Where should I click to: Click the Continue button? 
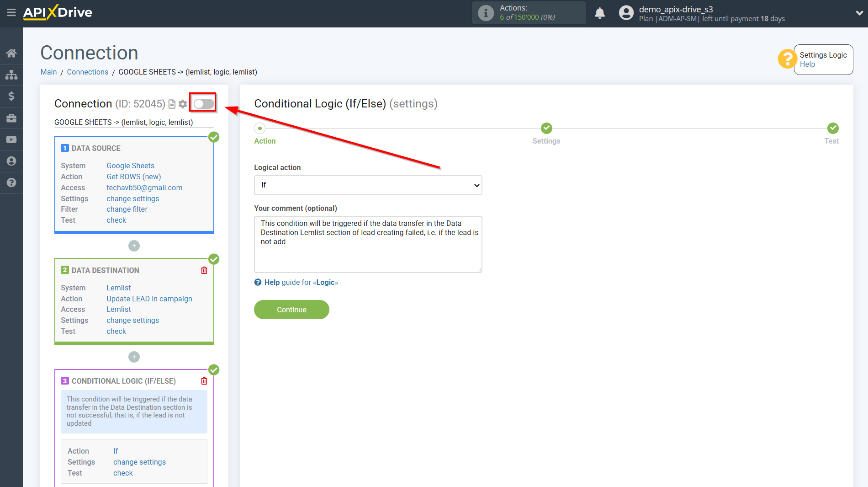291,310
